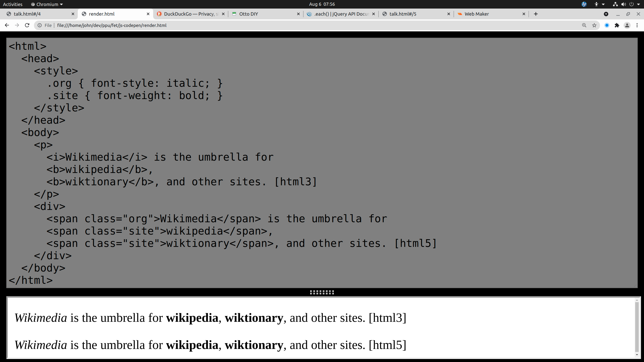View site information for the file URL
Screen dimensions: 644x362
[39, 25]
